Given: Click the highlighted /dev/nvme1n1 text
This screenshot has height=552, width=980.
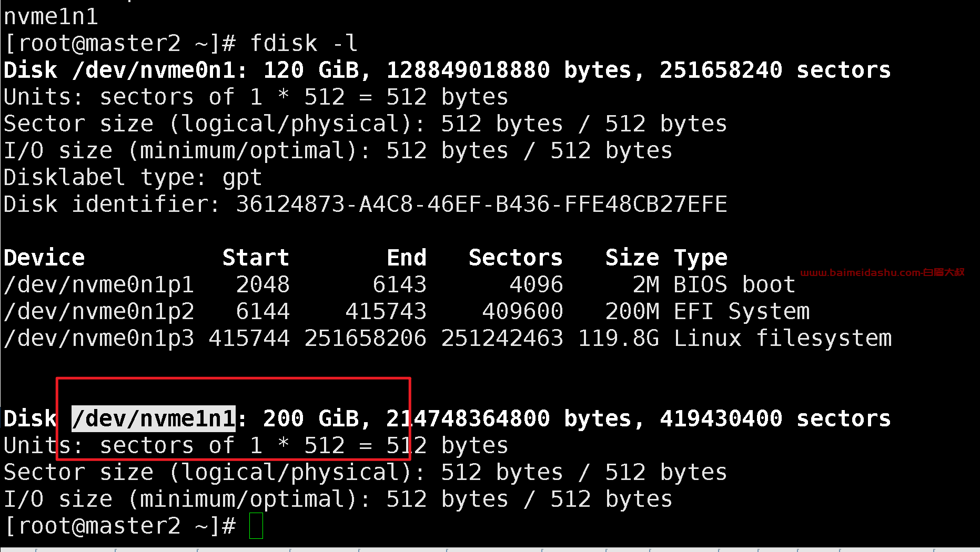Looking at the screenshot, I should tap(154, 419).
